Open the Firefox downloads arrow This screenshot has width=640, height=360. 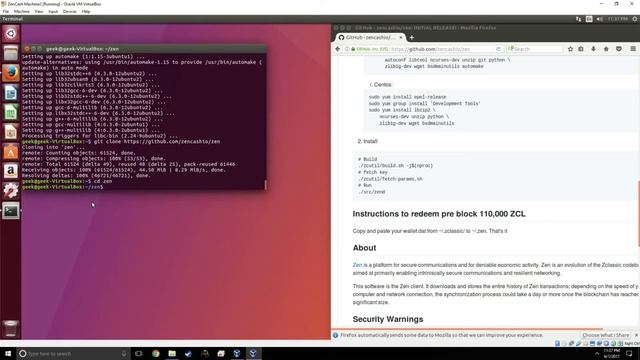click(593, 49)
